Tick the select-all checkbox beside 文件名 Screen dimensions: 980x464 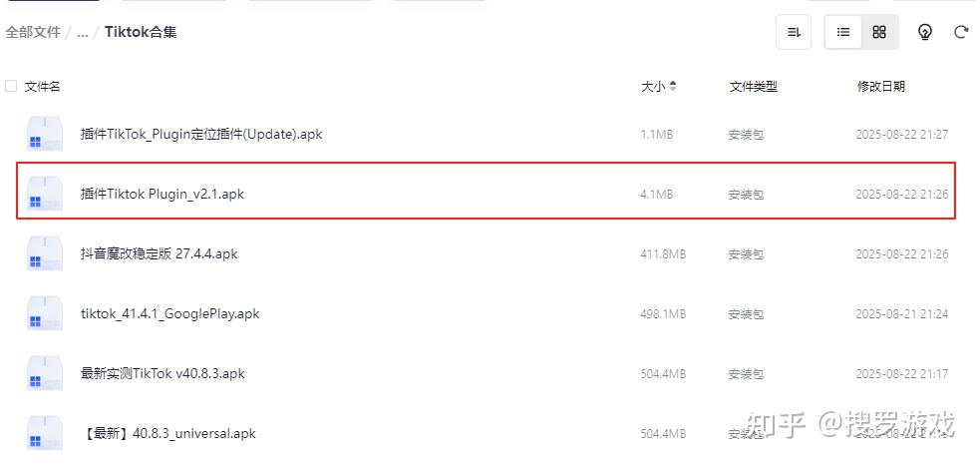coord(11,87)
